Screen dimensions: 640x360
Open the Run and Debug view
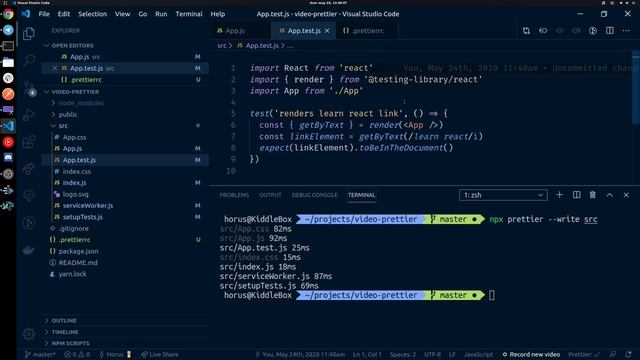click(29, 115)
